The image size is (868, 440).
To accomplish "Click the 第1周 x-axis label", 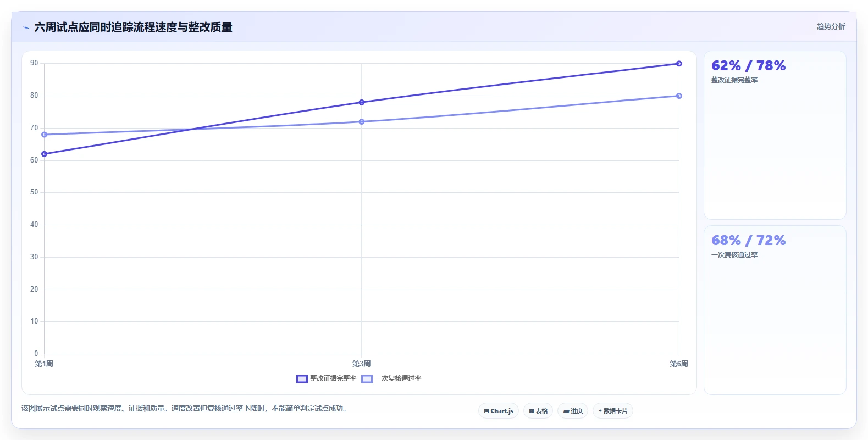I will click(x=44, y=364).
